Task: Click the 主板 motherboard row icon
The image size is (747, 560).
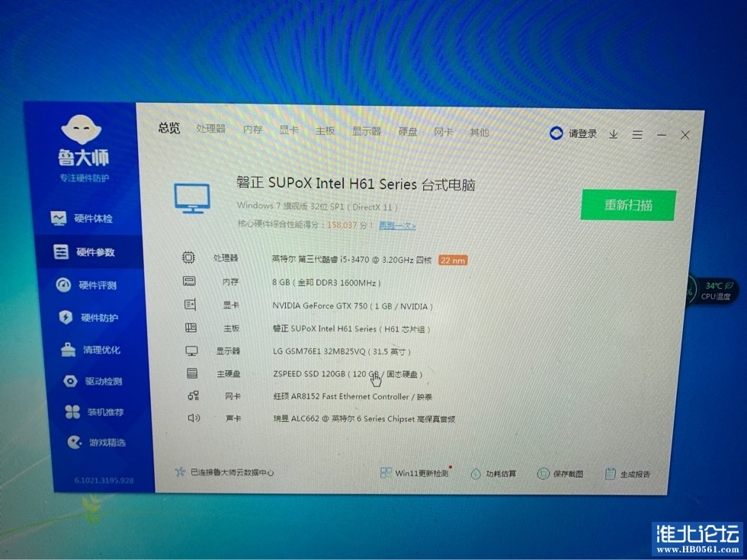Action: click(x=191, y=328)
